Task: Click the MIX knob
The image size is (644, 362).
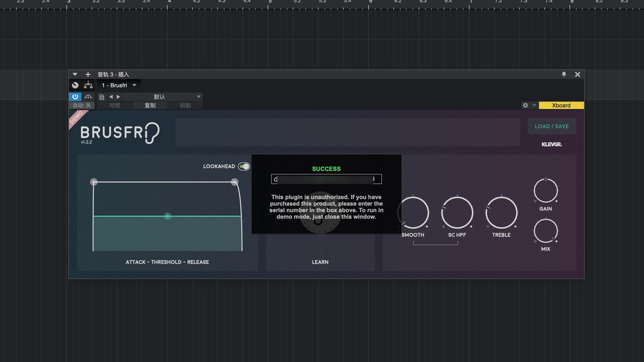Action: click(x=546, y=231)
